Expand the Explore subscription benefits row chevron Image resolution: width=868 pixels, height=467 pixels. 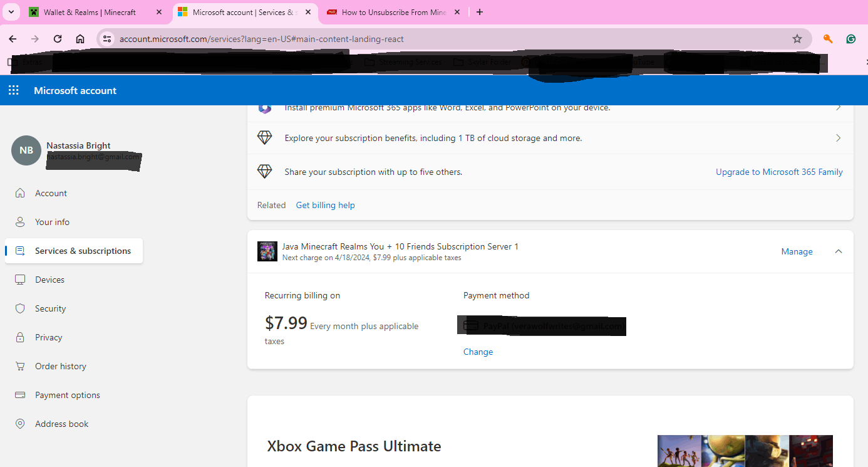[838, 138]
